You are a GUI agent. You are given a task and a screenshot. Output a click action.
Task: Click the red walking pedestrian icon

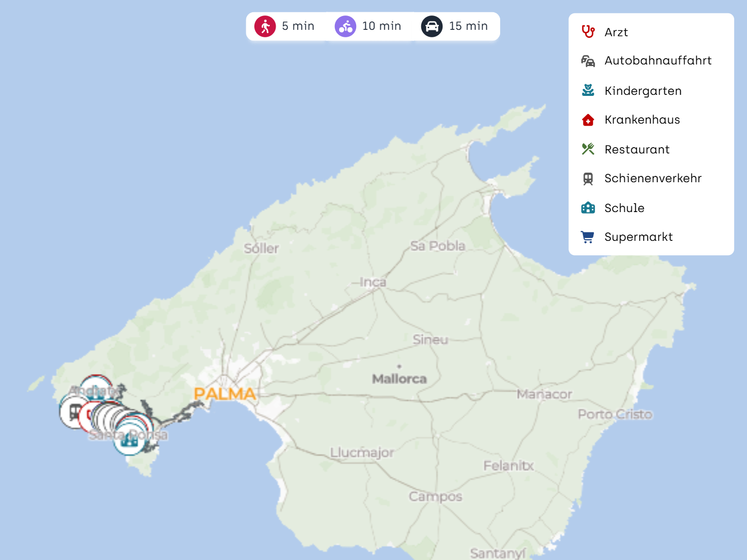265,26
